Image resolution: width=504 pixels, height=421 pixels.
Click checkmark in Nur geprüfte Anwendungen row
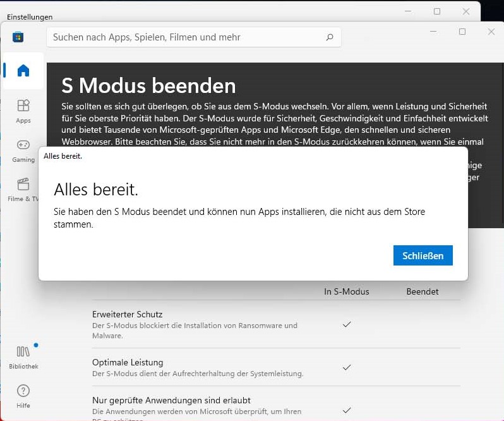pyautogui.click(x=347, y=410)
